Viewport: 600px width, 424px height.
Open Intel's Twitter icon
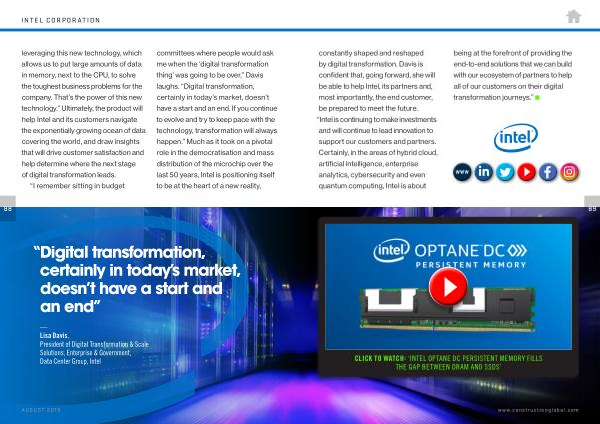pyautogui.click(x=505, y=172)
